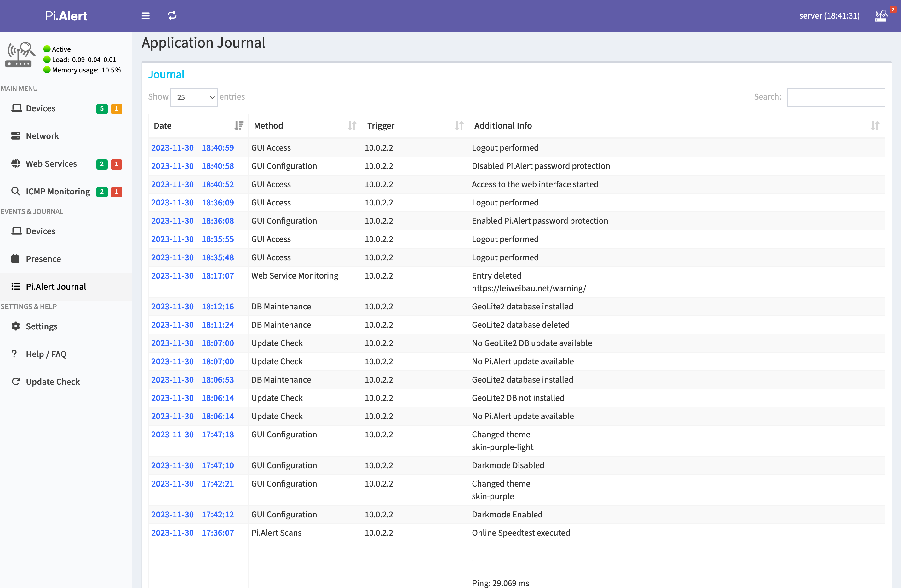Click the Update Check reload icon
The height and width of the screenshot is (588, 901).
click(x=15, y=381)
